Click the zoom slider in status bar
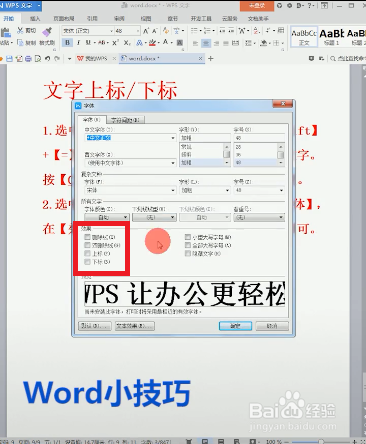Viewport: 366px width, 444px height. [320, 441]
